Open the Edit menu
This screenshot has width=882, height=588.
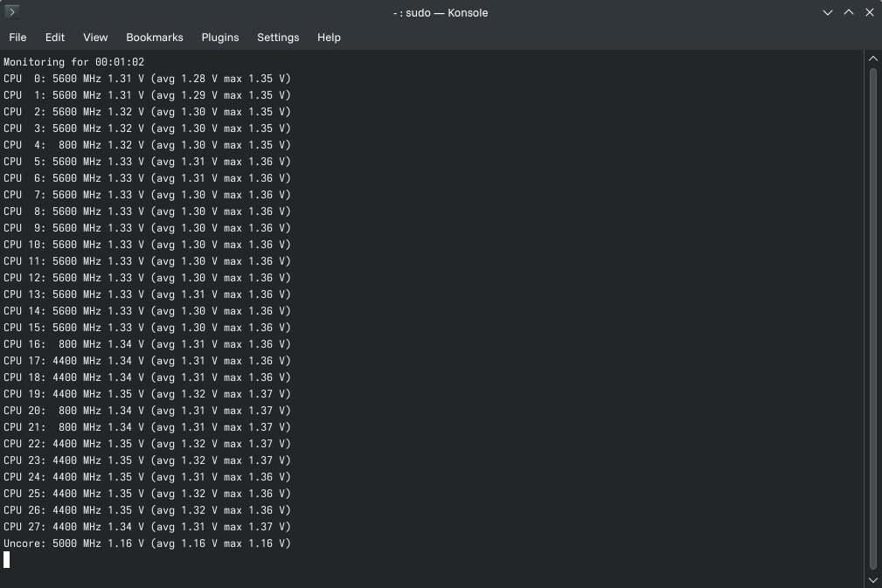point(54,37)
